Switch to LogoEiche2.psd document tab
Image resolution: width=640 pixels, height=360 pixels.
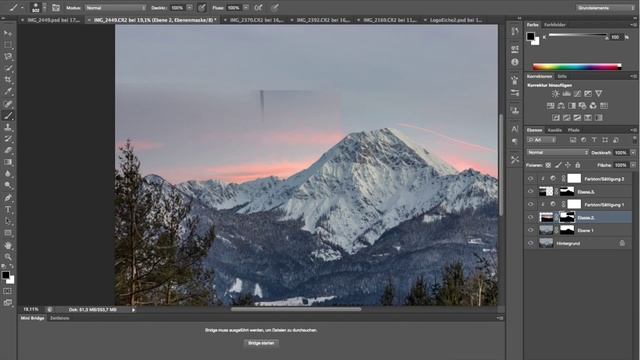point(456,20)
